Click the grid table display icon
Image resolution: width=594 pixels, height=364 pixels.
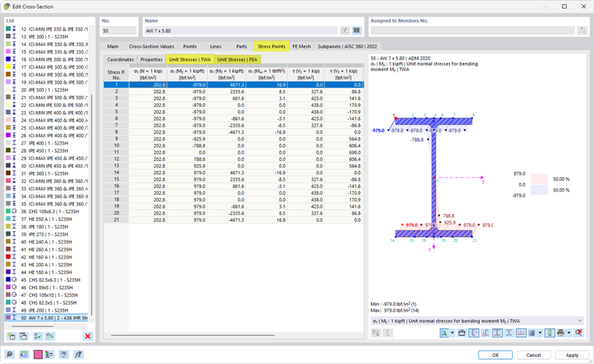(532, 333)
